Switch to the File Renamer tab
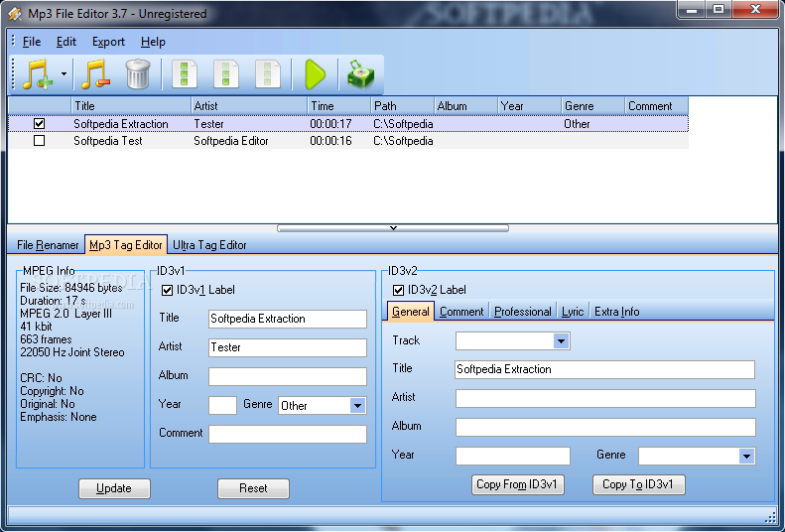Image resolution: width=785 pixels, height=532 pixels. coord(48,245)
